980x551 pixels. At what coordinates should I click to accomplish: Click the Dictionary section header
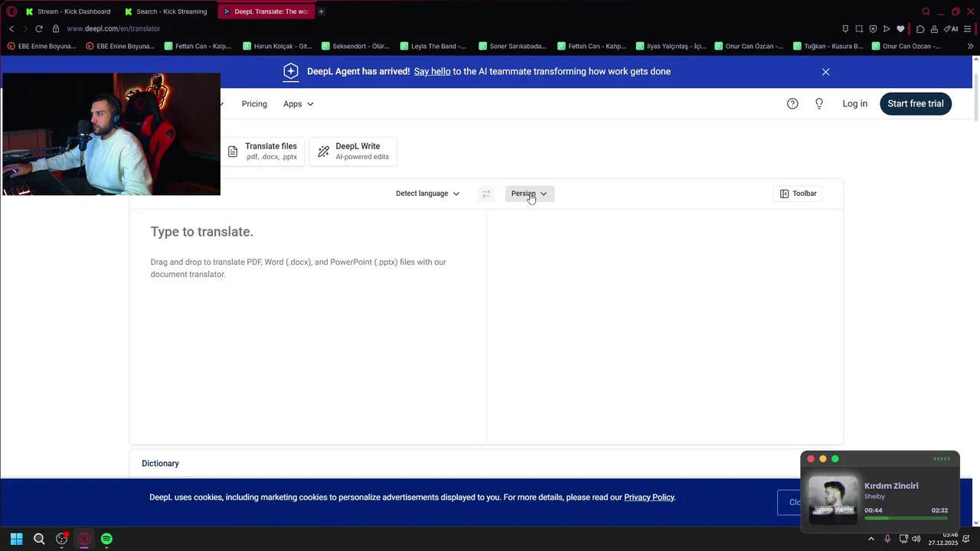(x=160, y=464)
